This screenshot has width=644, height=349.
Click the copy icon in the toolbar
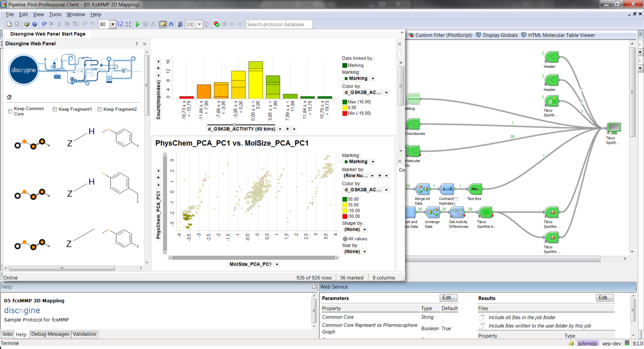(67, 24)
